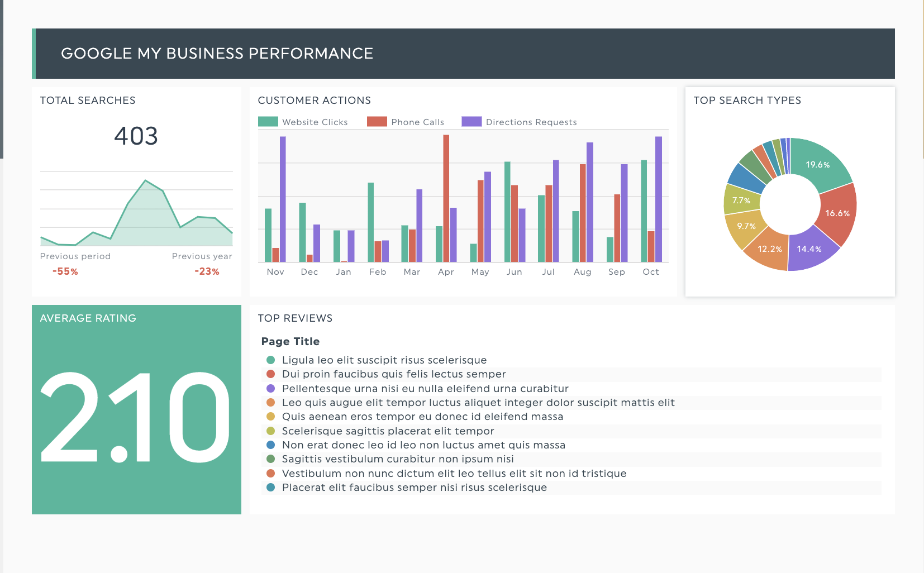Click the green dot beside 'Sagittis vestibulum curabitur'

coord(270,459)
